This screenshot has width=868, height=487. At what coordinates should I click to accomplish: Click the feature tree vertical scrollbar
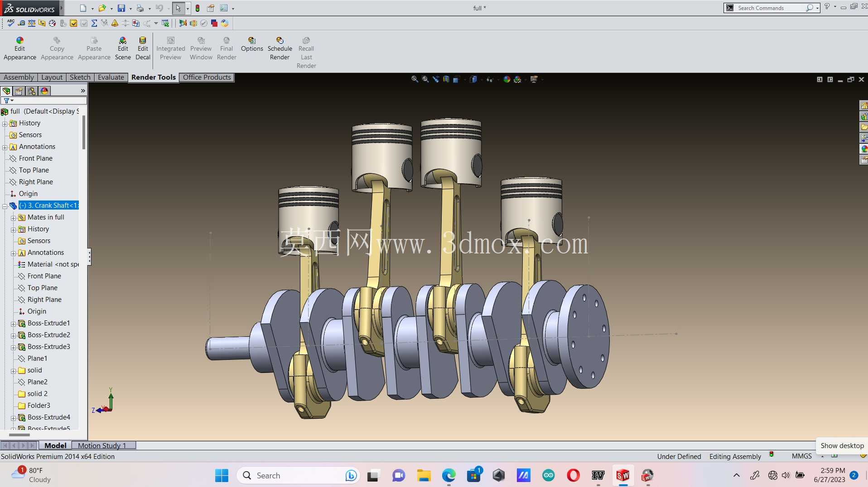(x=84, y=133)
